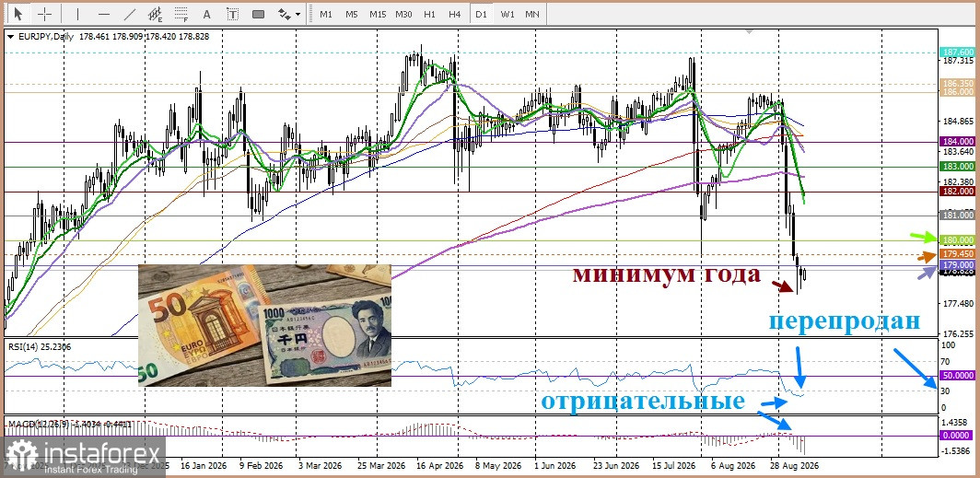The image size is (980, 478).
Task: Select the active D1 daily timeframe
Action: point(481,13)
